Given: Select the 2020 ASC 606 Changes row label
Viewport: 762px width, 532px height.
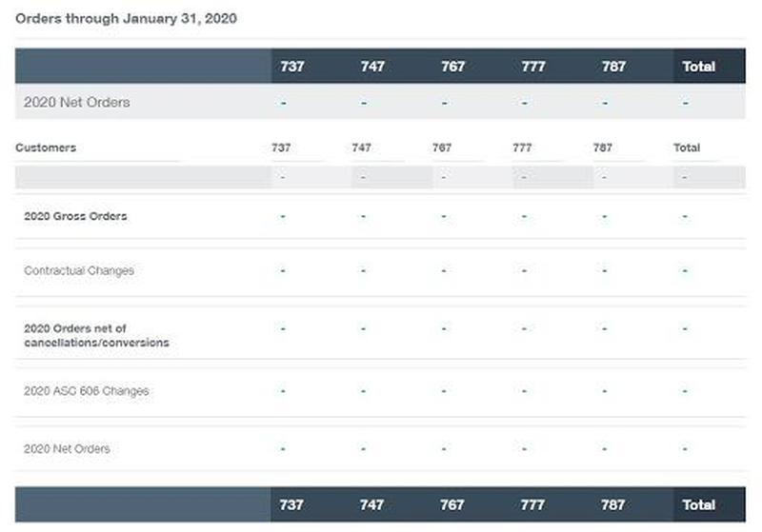Looking at the screenshot, I should tap(87, 391).
